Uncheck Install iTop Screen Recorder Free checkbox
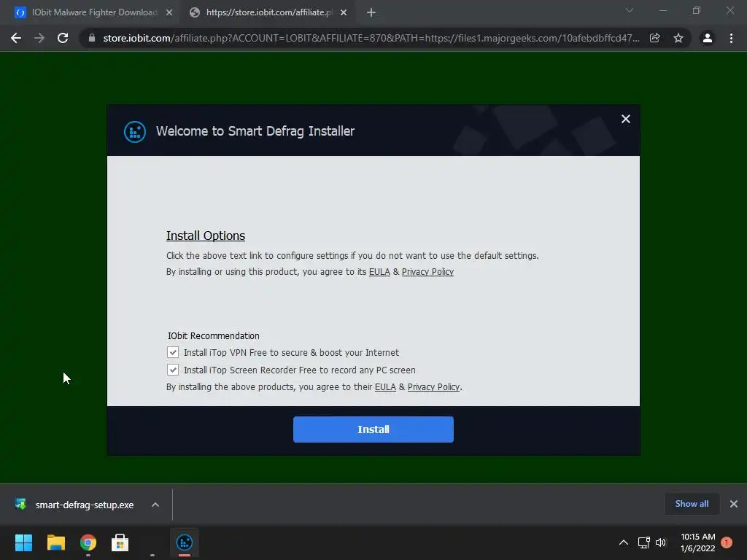The width and height of the screenshot is (747, 560). point(173,370)
